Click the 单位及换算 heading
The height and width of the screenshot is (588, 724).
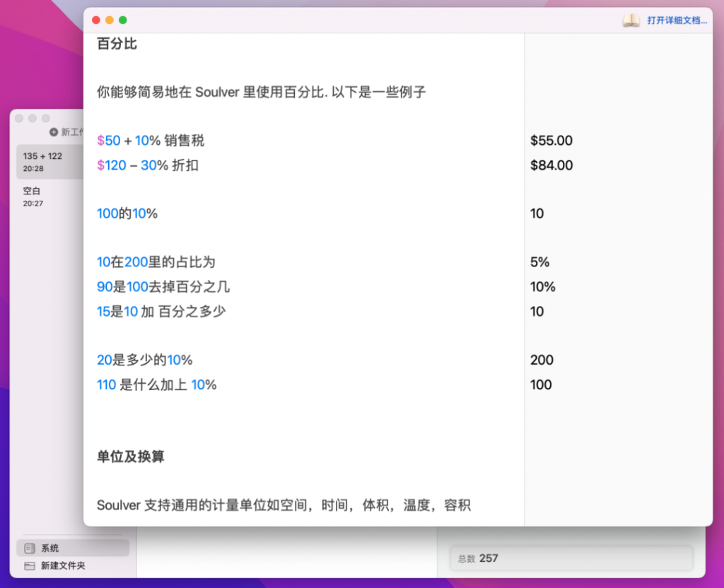pyautogui.click(x=130, y=457)
